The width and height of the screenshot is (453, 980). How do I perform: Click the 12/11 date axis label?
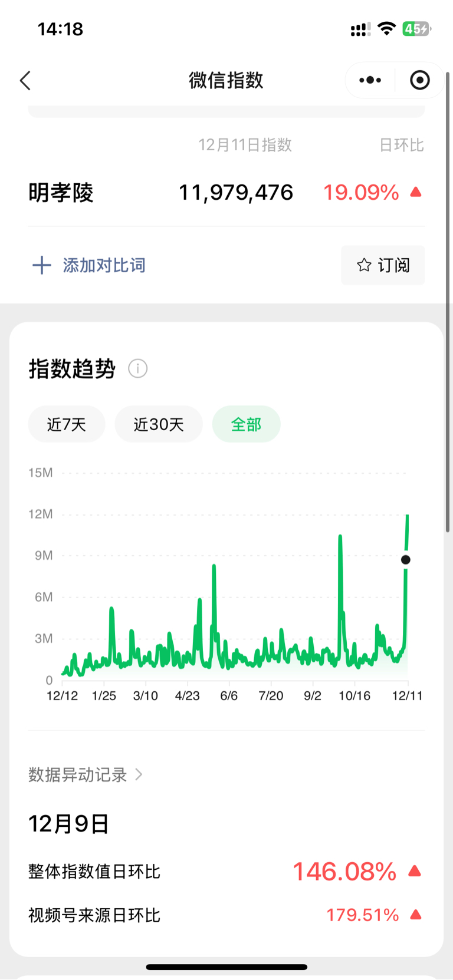tap(408, 696)
